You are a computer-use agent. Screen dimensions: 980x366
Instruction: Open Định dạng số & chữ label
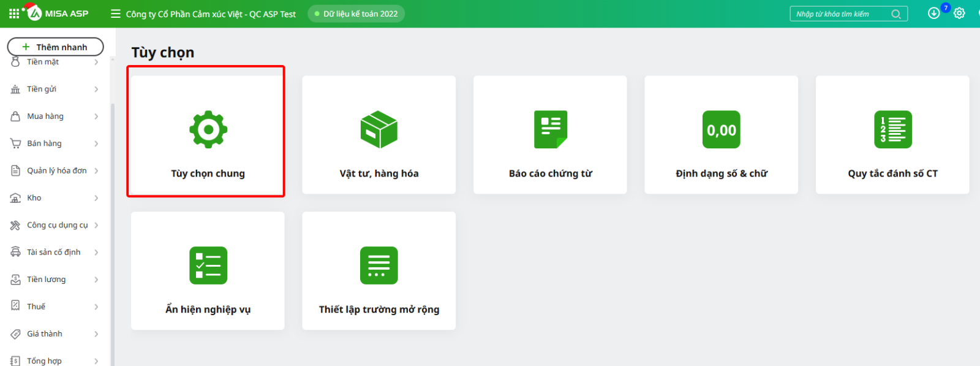click(x=722, y=173)
